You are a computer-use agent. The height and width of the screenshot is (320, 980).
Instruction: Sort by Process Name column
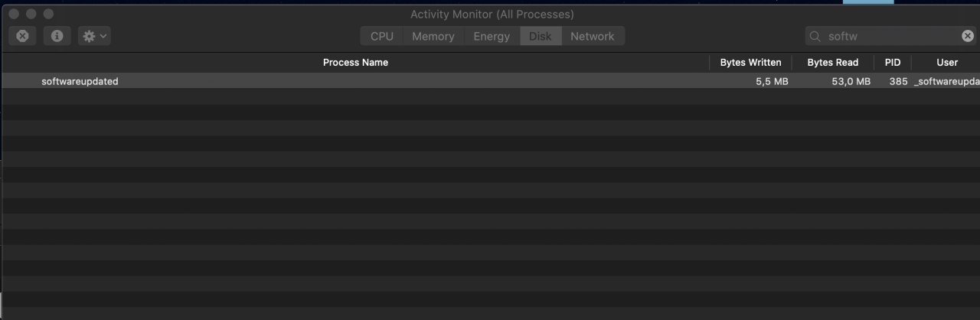pos(355,62)
